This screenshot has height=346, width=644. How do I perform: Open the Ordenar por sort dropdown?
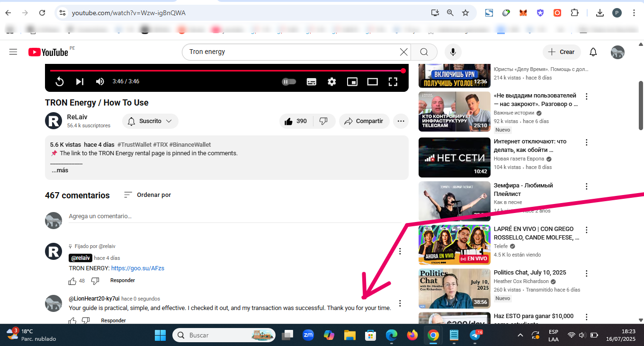[147, 195]
